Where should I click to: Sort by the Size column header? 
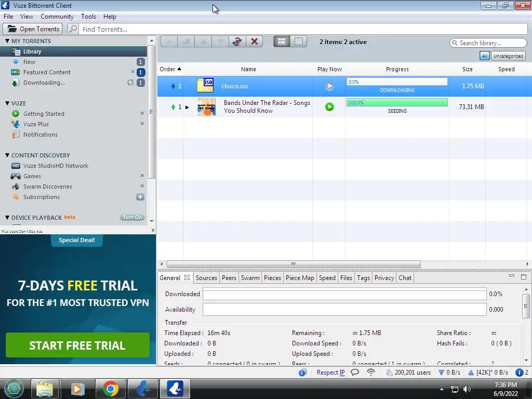[x=467, y=69]
